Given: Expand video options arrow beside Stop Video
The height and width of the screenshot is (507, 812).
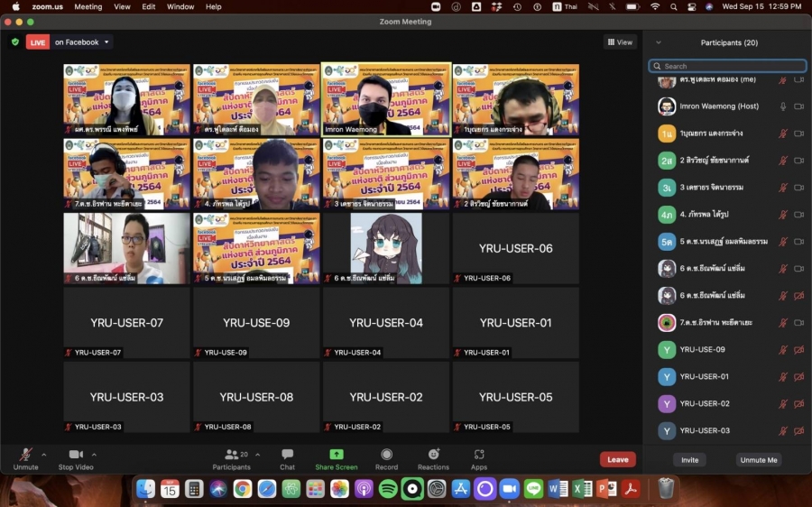Looking at the screenshot, I should click(x=94, y=455).
